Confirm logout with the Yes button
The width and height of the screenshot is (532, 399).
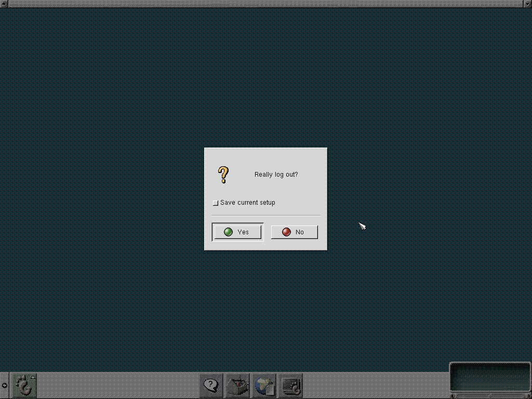[237, 232]
